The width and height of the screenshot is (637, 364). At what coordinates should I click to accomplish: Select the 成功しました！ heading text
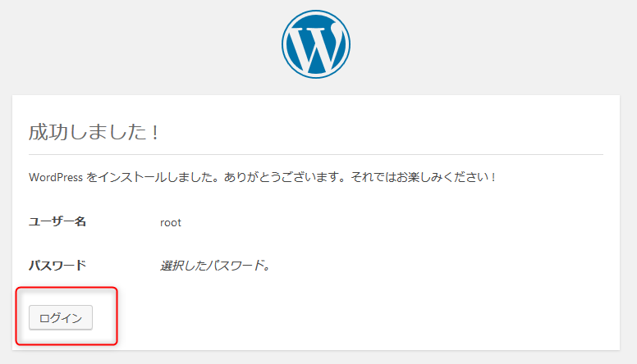[x=94, y=132]
